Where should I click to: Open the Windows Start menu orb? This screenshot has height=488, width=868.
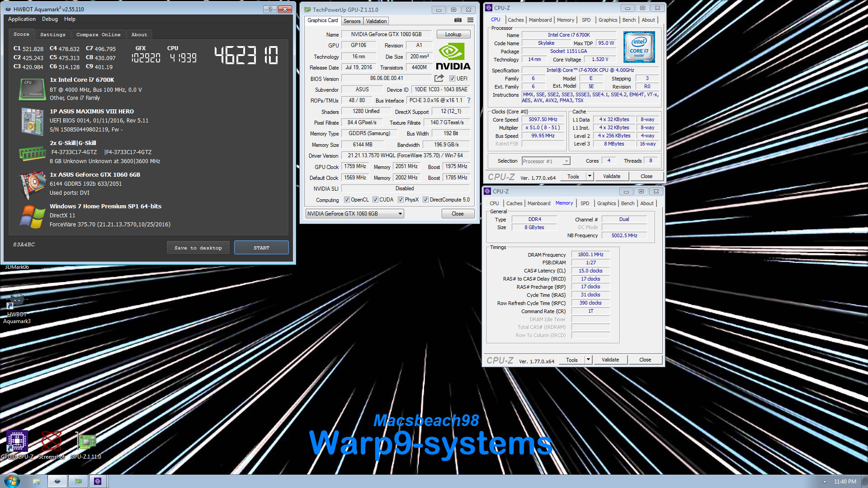tap(12, 481)
